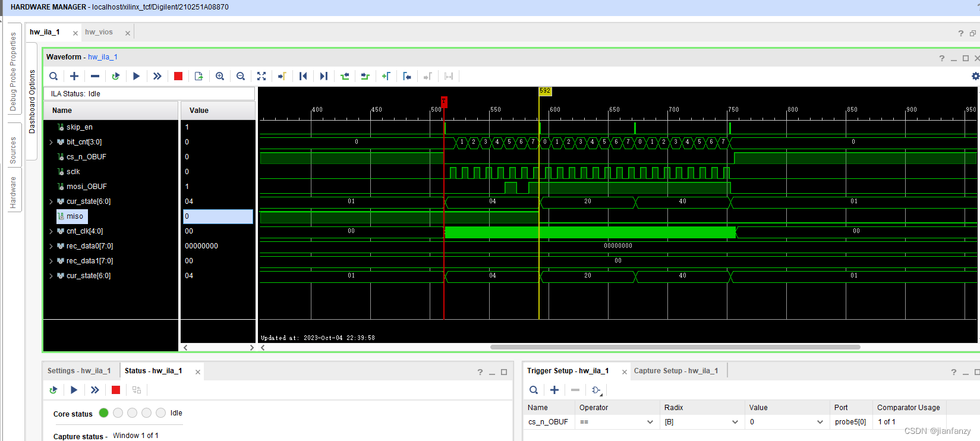Zoom in on the waveform
980x441 pixels.
[220, 76]
